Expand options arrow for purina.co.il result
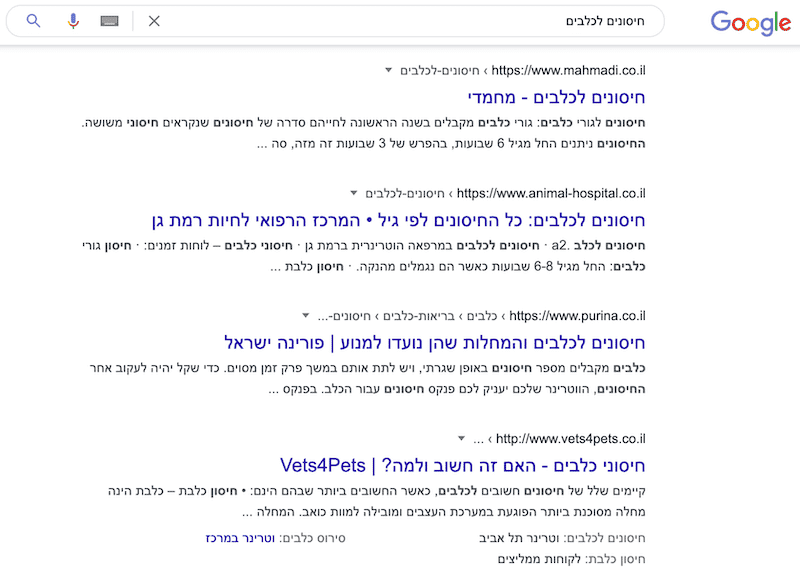This screenshot has width=800, height=588. 306,315
